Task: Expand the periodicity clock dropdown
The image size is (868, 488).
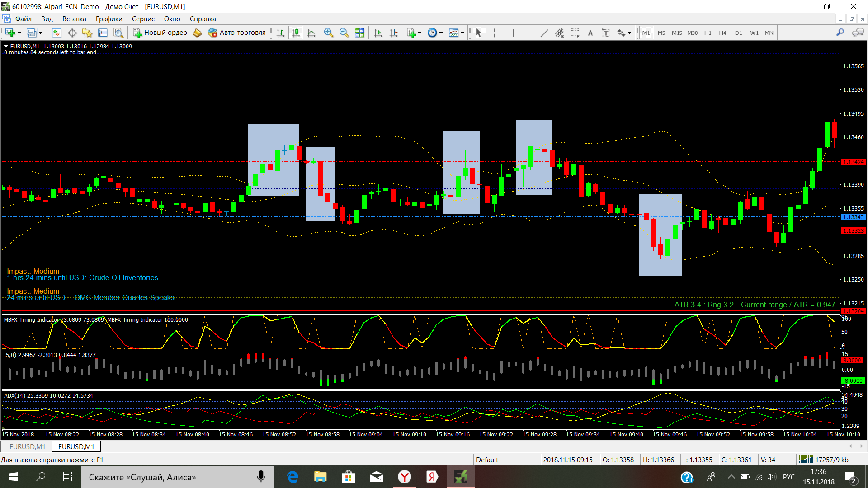Action: pos(441,33)
